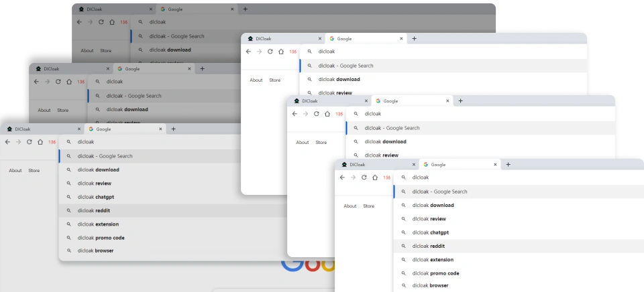Open new tab in the topmost background window
The height and width of the screenshot is (292, 644).
[245, 9]
